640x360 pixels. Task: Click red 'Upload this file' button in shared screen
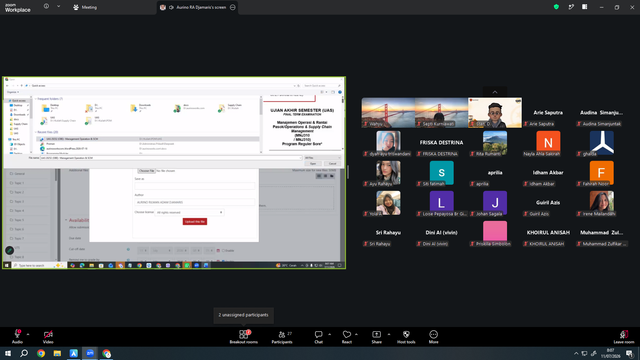tap(195, 221)
